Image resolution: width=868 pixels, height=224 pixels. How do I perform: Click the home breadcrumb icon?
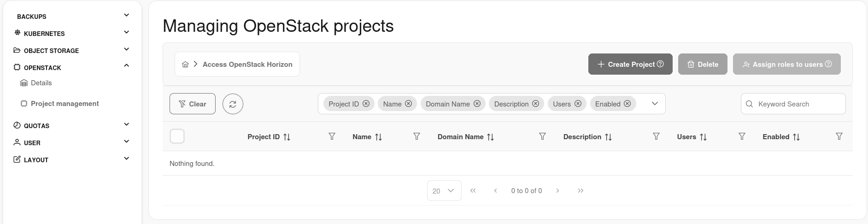pyautogui.click(x=185, y=65)
